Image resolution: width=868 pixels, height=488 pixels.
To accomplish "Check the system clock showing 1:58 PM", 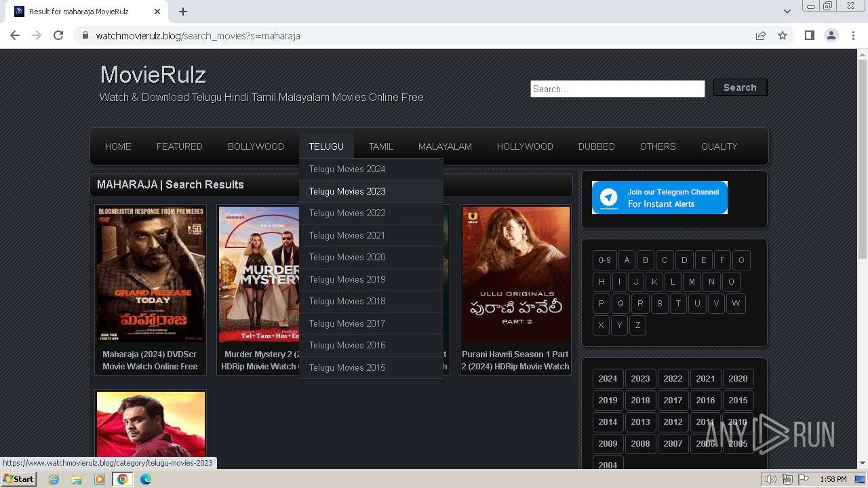I will 833,479.
